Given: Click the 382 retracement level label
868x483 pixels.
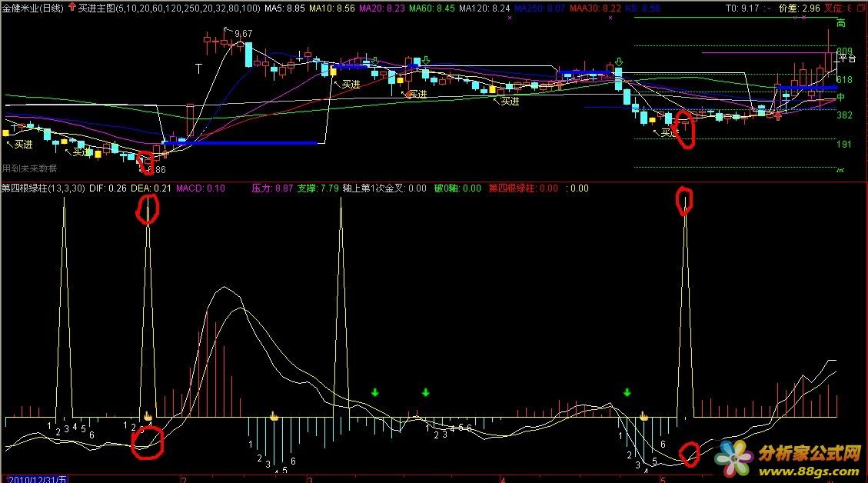Looking at the screenshot, I should click(x=844, y=115).
